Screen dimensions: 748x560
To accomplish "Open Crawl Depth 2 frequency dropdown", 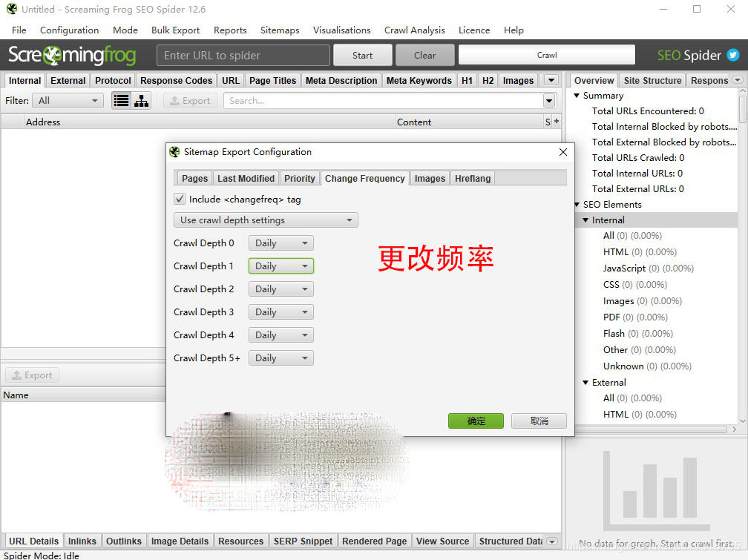I will (280, 289).
